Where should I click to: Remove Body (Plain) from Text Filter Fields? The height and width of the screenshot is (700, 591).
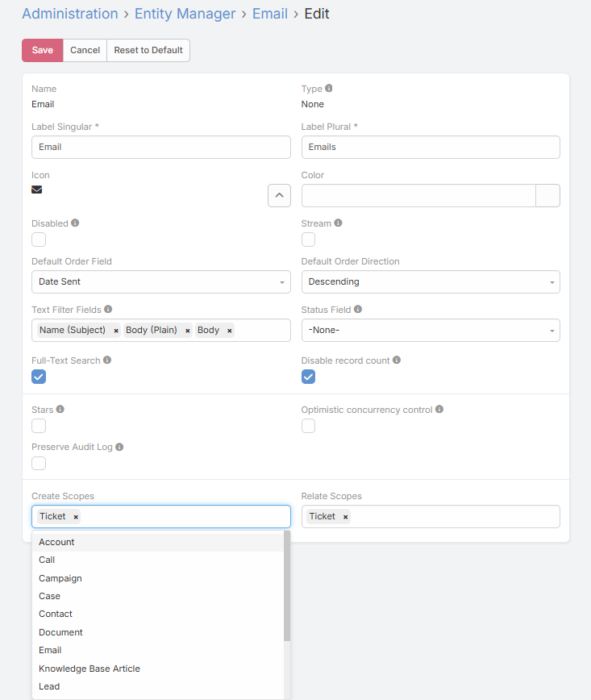188,331
